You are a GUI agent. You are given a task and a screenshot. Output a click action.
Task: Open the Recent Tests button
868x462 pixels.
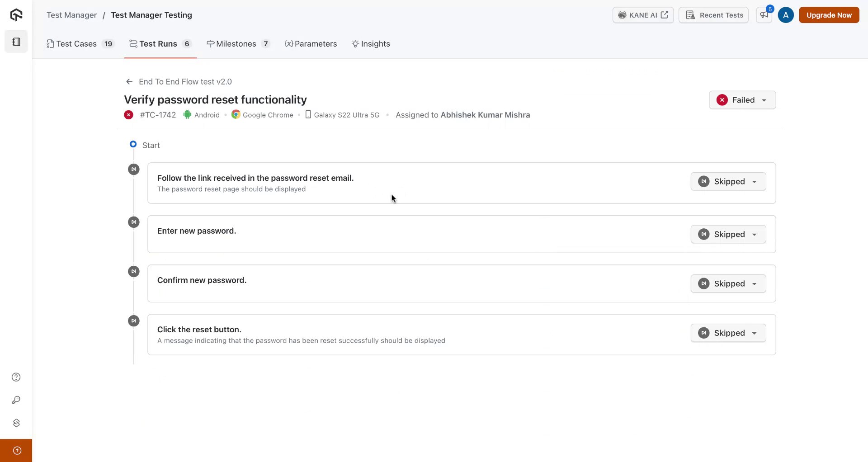713,15
